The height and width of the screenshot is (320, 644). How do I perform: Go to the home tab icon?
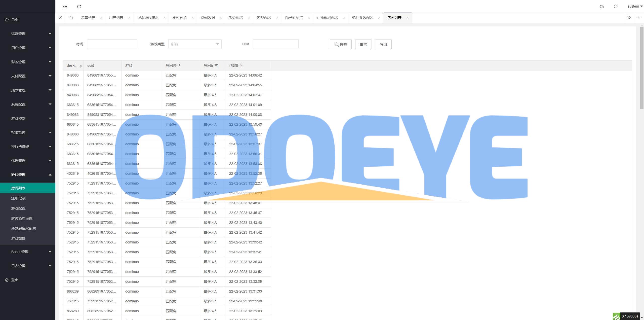pos(71,18)
